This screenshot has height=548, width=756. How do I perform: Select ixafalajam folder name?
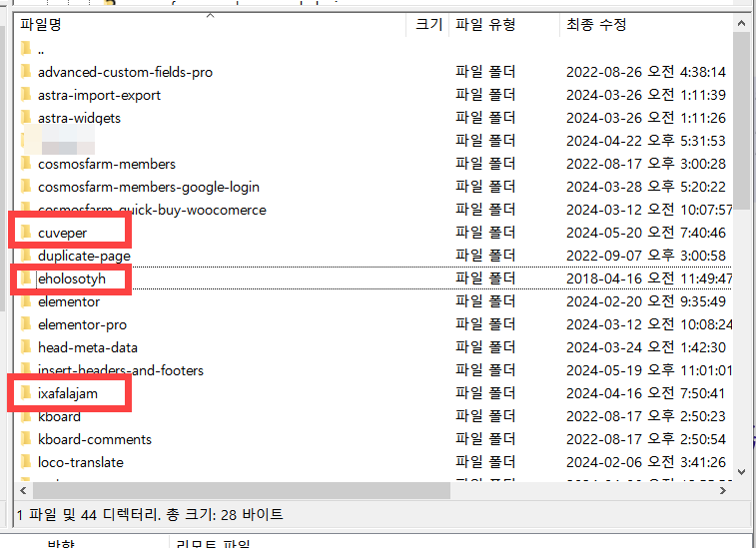tap(68, 393)
